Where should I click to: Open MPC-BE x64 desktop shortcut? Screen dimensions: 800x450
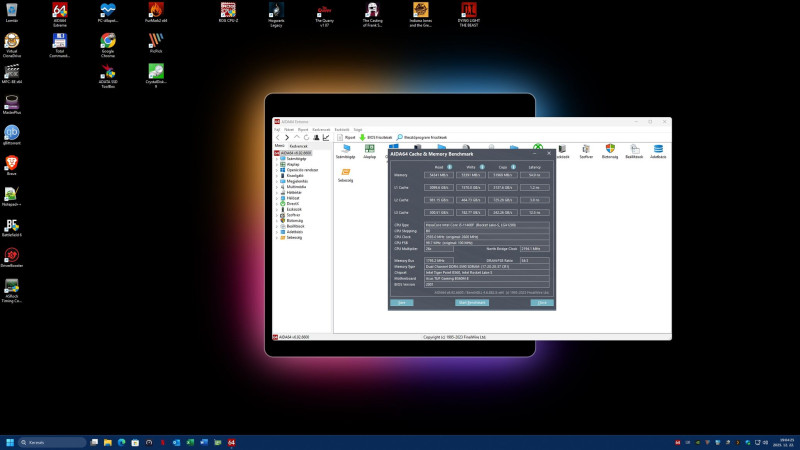point(12,73)
